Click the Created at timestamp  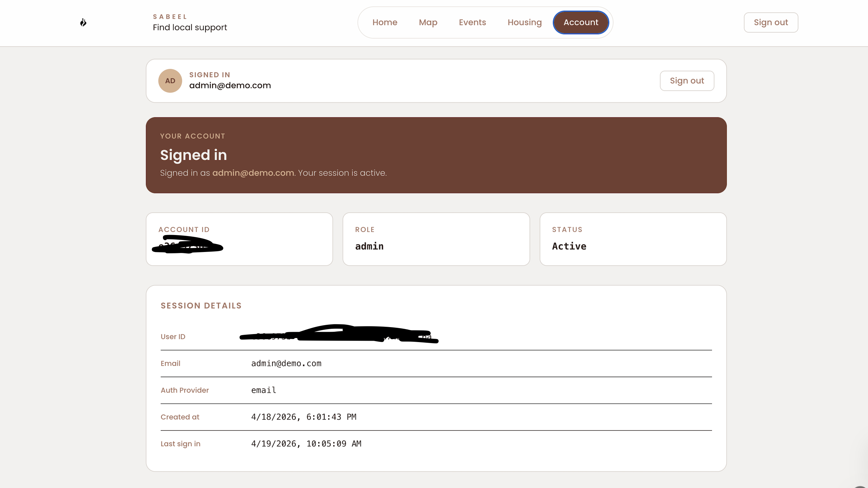[x=304, y=417]
